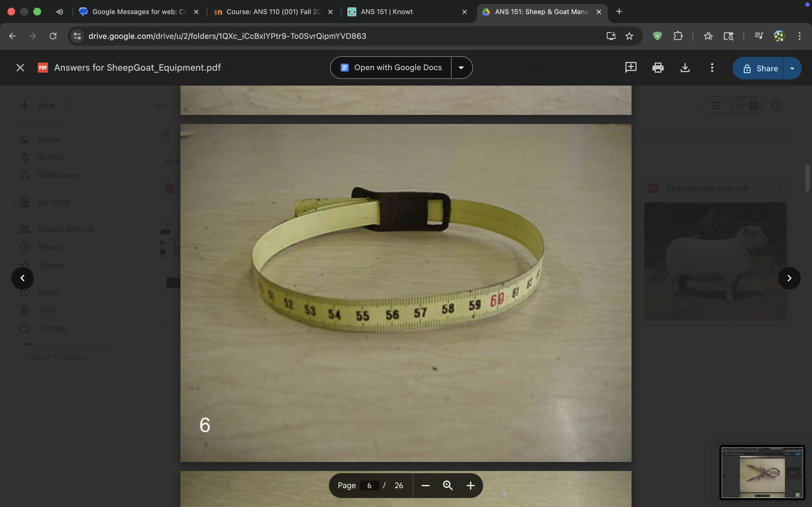This screenshot has width=812, height=507.
Task: Click the page number input field
Action: (x=369, y=486)
